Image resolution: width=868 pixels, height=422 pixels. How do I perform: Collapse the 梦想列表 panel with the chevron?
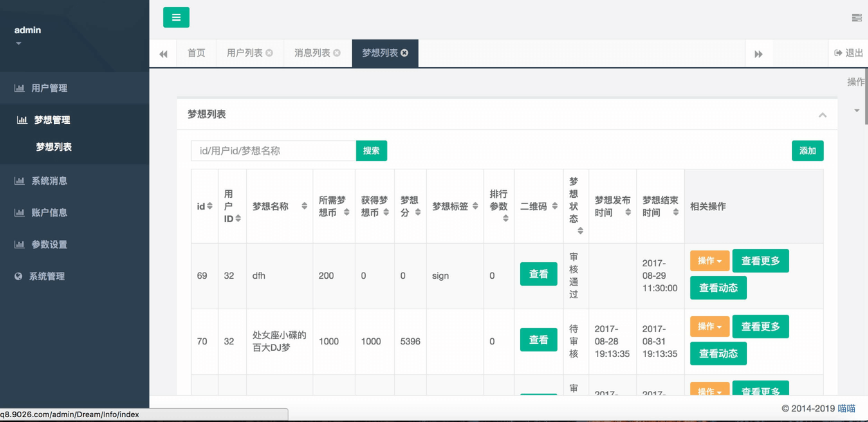pos(822,115)
